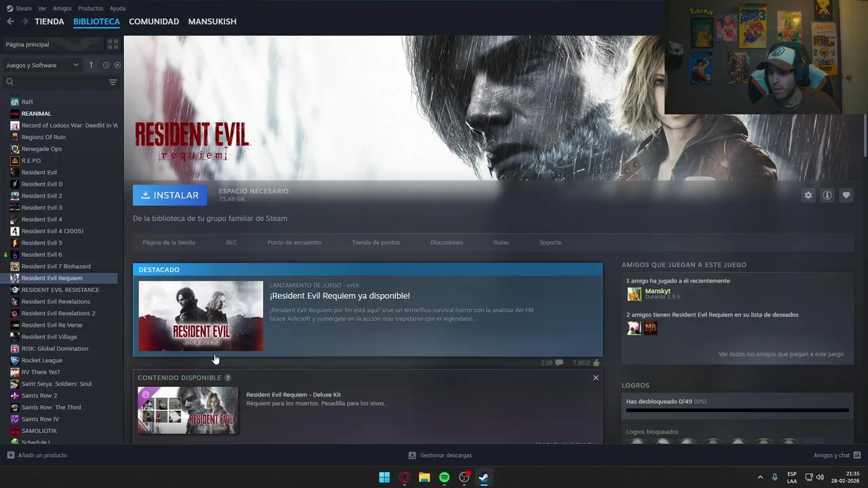
Task: Open the Ayuda menu
Action: pyautogui.click(x=117, y=8)
